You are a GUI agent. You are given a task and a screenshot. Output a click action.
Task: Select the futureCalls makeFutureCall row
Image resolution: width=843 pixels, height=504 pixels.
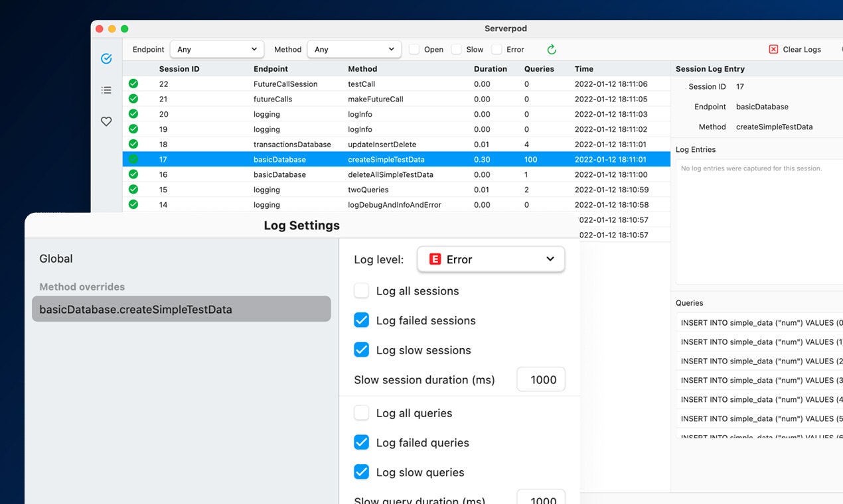396,99
